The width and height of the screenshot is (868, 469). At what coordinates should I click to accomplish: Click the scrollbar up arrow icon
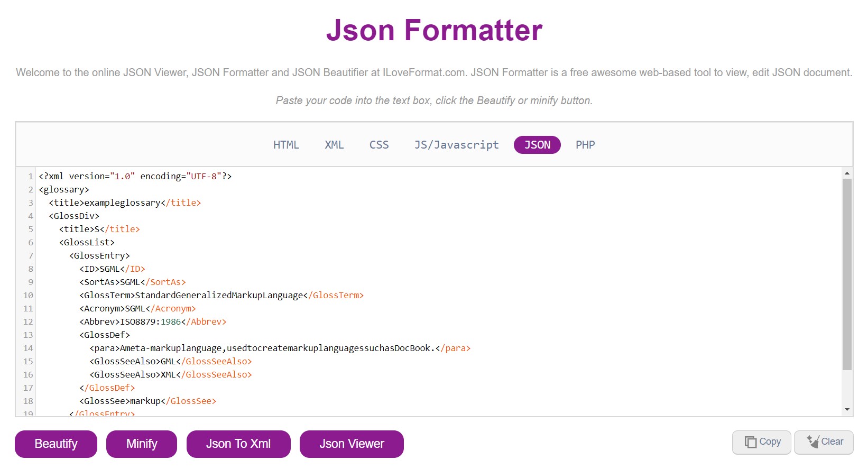pyautogui.click(x=847, y=173)
